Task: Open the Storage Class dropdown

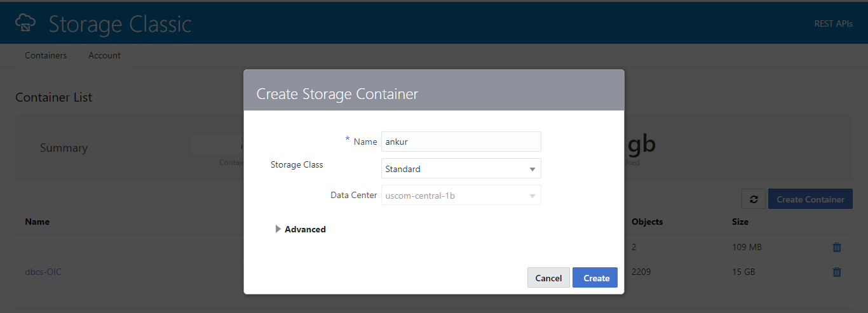Action: tap(461, 169)
